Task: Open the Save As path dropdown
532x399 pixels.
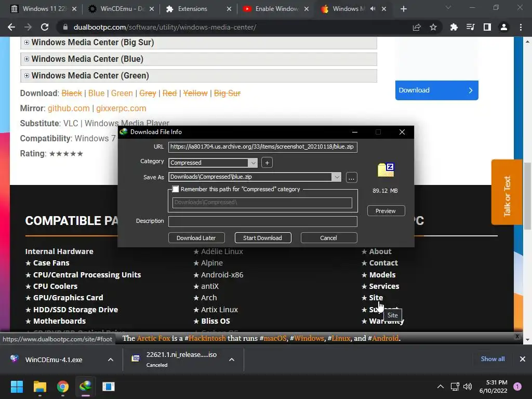Action: click(337, 177)
